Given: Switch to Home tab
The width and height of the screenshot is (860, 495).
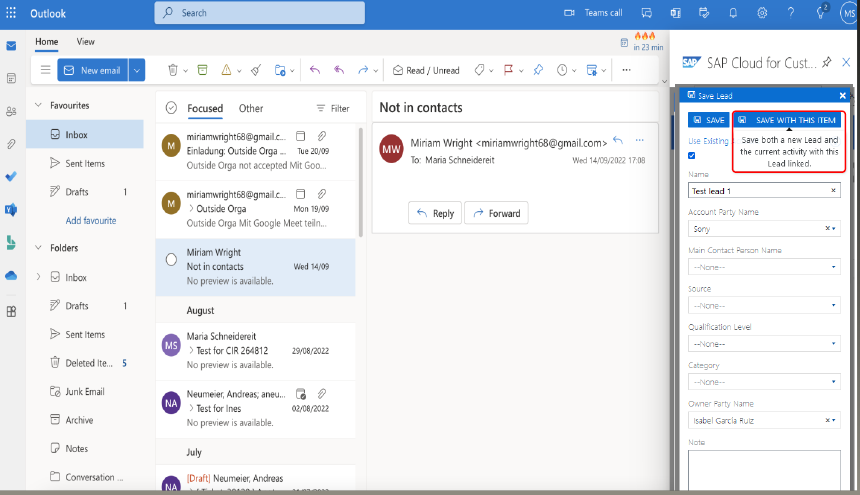Looking at the screenshot, I should (47, 42).
